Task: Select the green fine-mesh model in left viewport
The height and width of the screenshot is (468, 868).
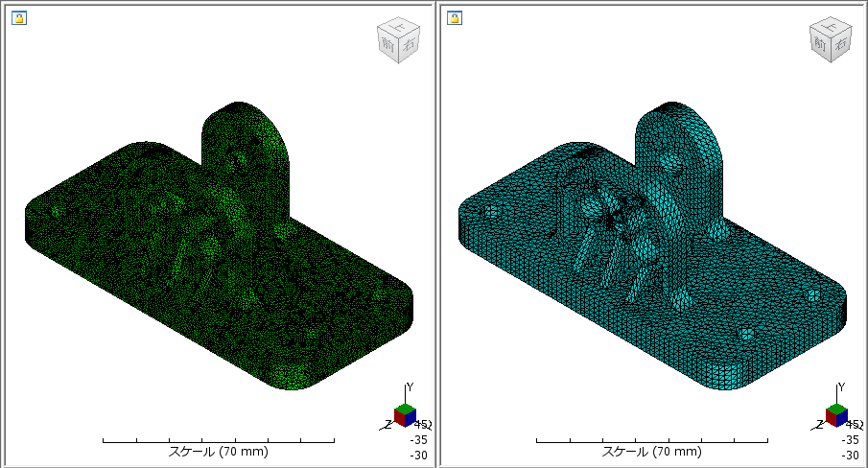Action: tap(220, 246)
